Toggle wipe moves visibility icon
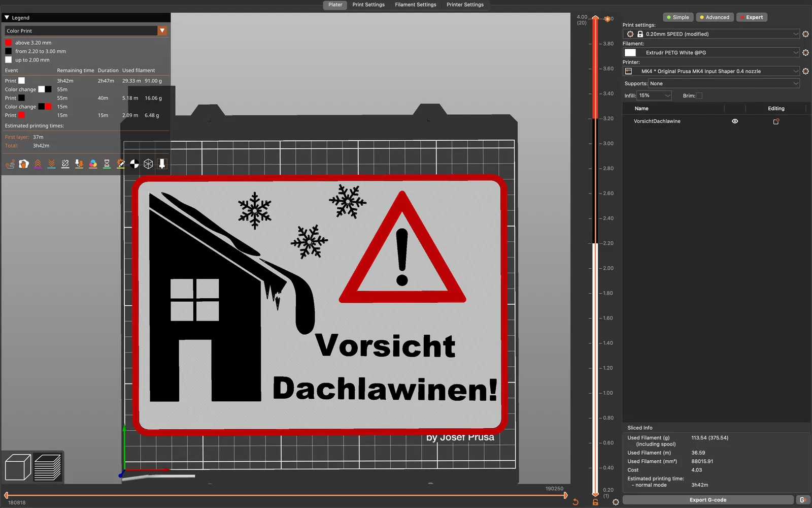The width and height of the screenshot is (812, 508). pyautogui.click(x=24, y=164)
